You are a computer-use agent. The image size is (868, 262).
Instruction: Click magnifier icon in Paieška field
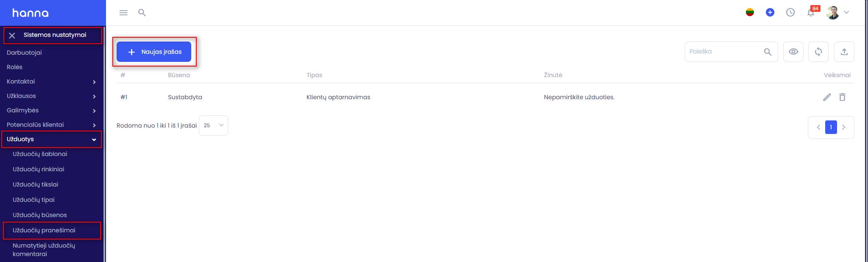pyautogui.click(x=768, y=52)
